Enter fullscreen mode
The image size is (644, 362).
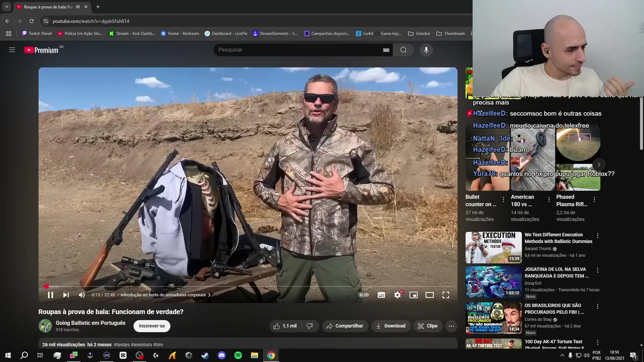click(x=446, y=295)
